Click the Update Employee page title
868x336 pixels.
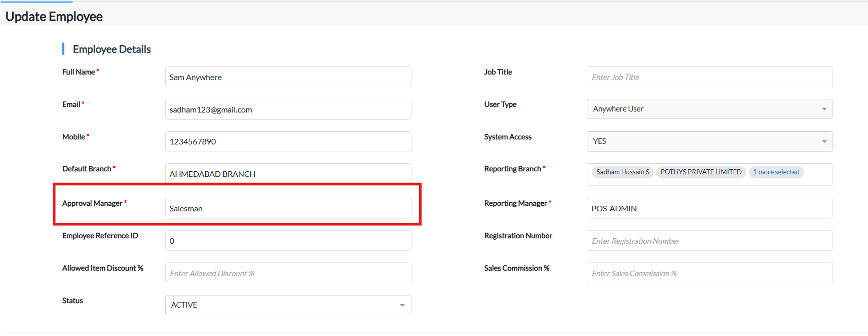point(54,17)
